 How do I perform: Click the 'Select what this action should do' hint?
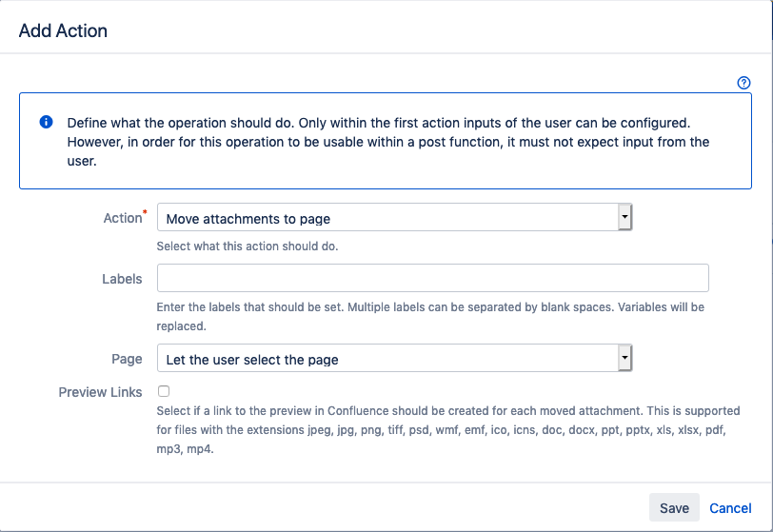pos(248,246)
